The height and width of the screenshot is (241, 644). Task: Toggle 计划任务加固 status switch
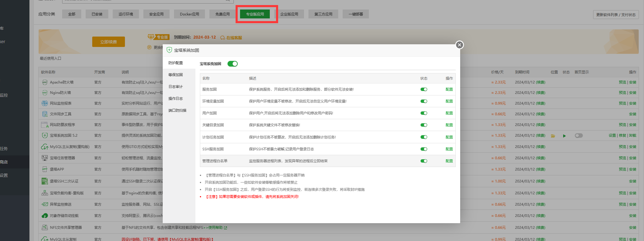(x=424, y=137)
